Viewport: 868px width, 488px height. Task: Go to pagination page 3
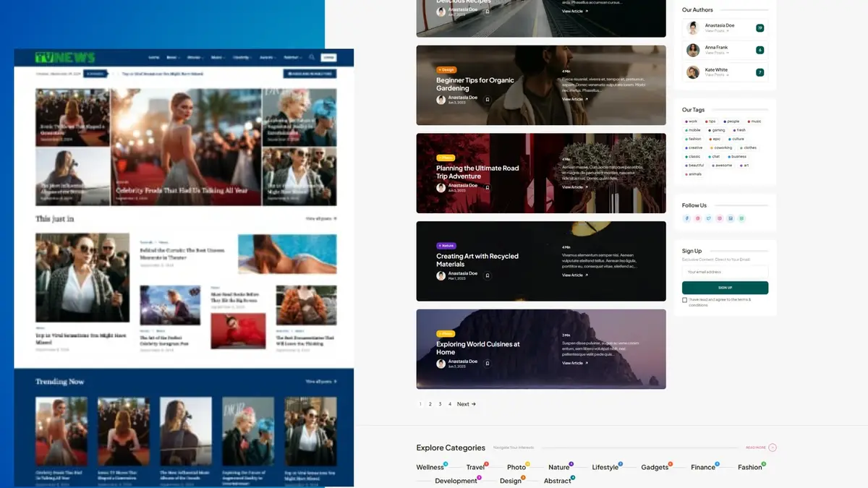pyautogui.click(x=440, y=404)
